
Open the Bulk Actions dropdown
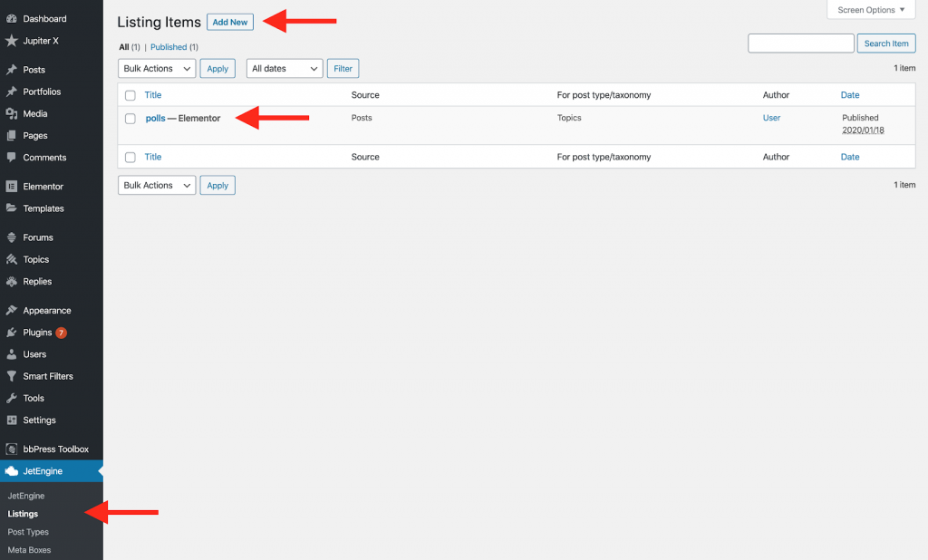click(x=156, y=68)
